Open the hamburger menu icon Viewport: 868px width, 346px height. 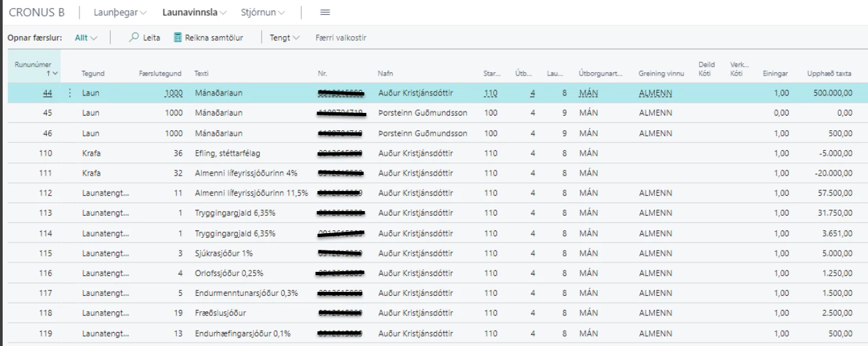click(325, 13)
